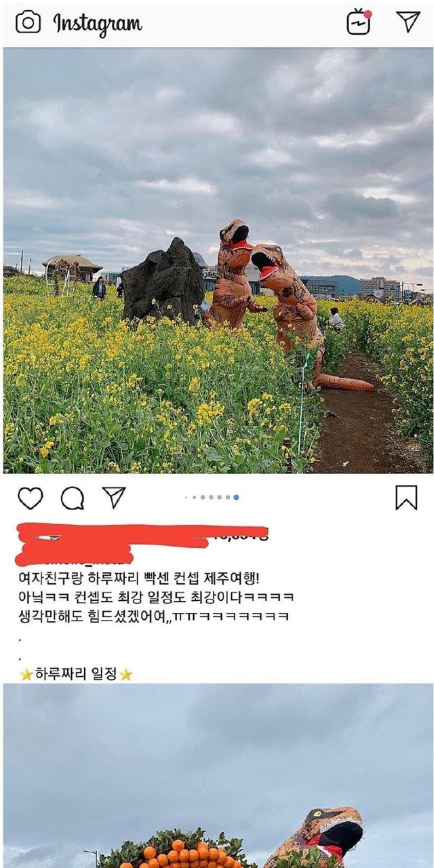Select the middle carousel indicator dot
The image size is (434, 868).
211,497
